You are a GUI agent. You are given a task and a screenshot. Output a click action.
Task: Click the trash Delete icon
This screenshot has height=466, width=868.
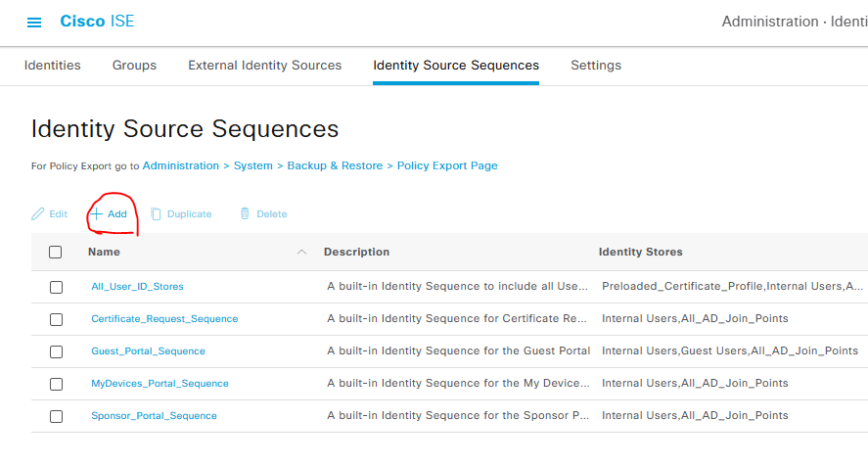245,213
